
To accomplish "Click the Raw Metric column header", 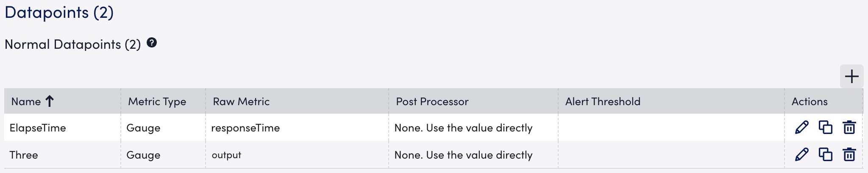I will 241,102.
